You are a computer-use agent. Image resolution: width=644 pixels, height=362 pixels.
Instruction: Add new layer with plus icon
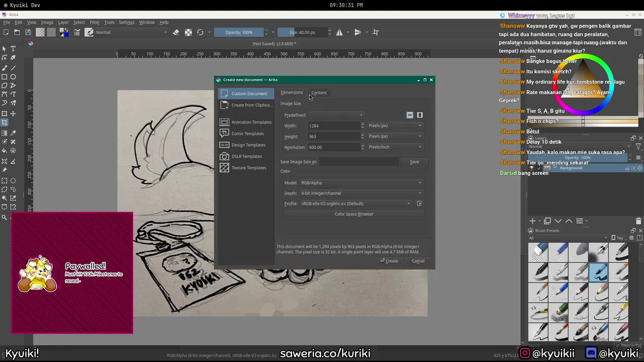click(533, 221)
